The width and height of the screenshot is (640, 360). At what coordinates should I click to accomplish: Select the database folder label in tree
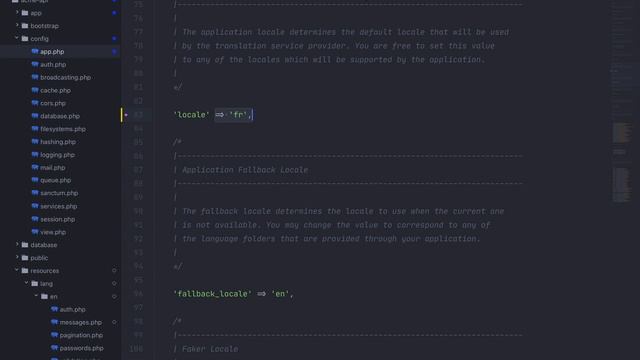[x=44, y=245]
